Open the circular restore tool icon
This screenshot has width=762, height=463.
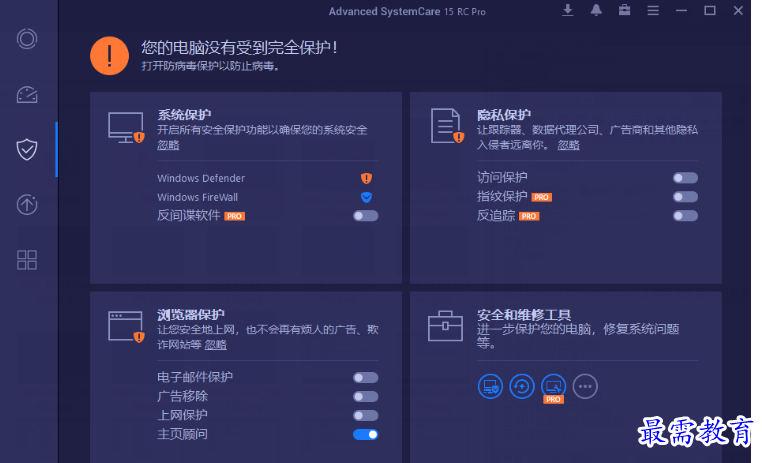522,387
